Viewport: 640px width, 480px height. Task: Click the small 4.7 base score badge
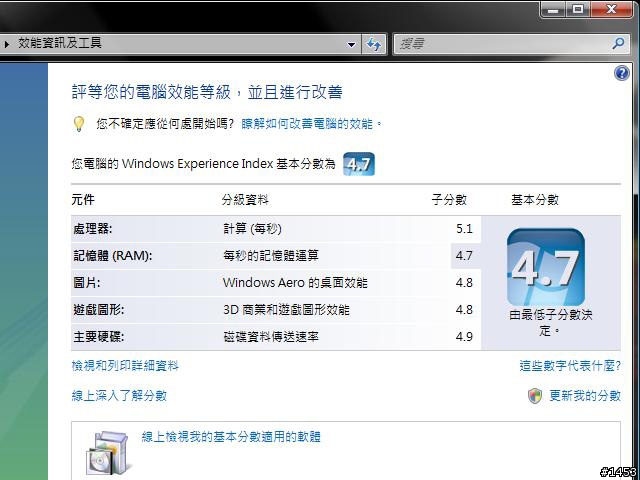pyautogui.click(x=358, y=164)
